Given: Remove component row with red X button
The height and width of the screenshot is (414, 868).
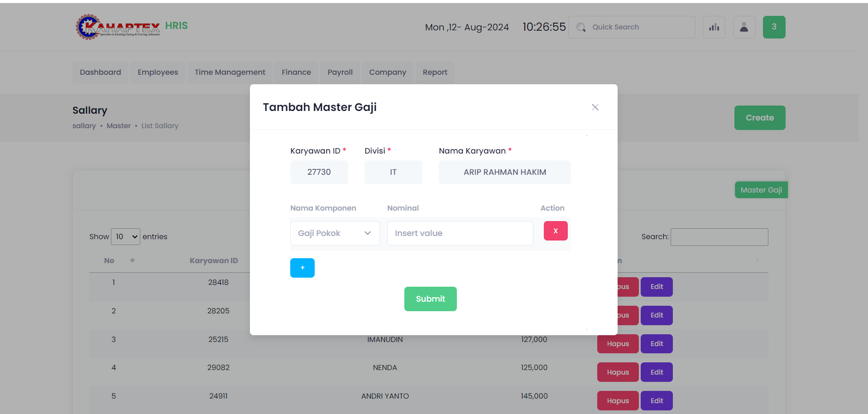Looking at the screenshot, I should [555, 231].
